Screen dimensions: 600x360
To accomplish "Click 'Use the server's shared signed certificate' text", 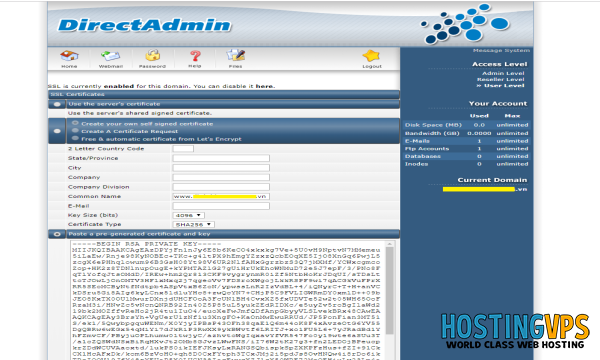I will (x=140, y=113).
